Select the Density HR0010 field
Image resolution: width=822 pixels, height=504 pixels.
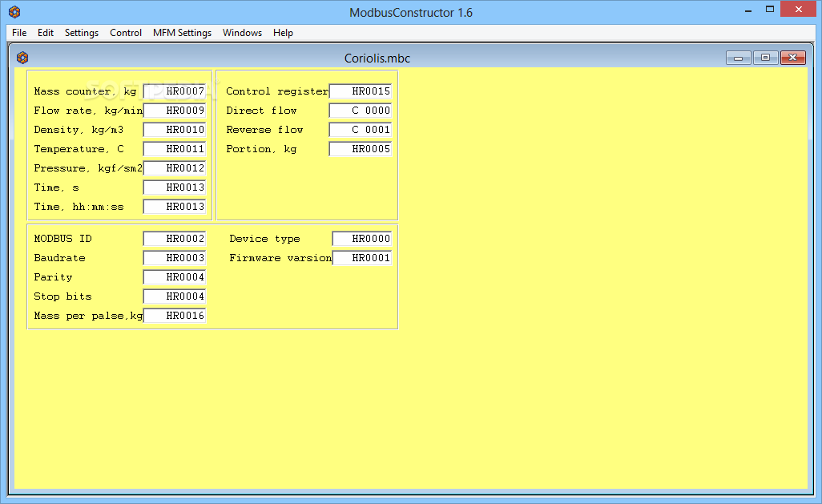click(175, 130)
